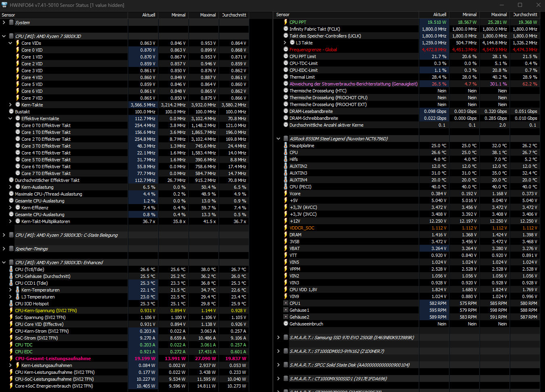Image resolution: width=545 pixels, height=392 pixels.
Task: Click the Frequenzgrenze - Global clock icon
Action: coord(286,50)
